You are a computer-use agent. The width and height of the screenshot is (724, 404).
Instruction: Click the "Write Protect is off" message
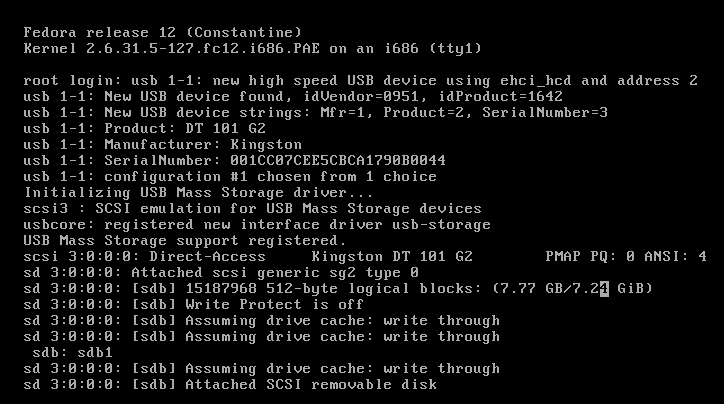[274, 305]
